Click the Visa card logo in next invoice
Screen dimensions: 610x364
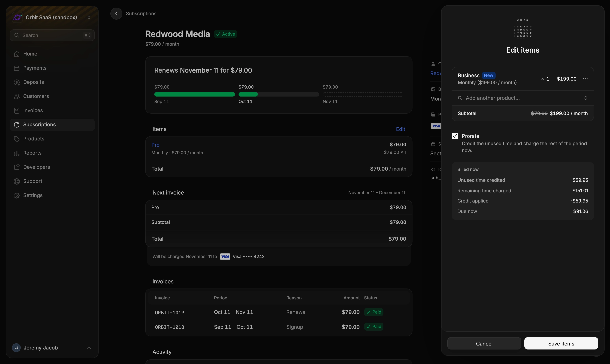coord(225,257)
